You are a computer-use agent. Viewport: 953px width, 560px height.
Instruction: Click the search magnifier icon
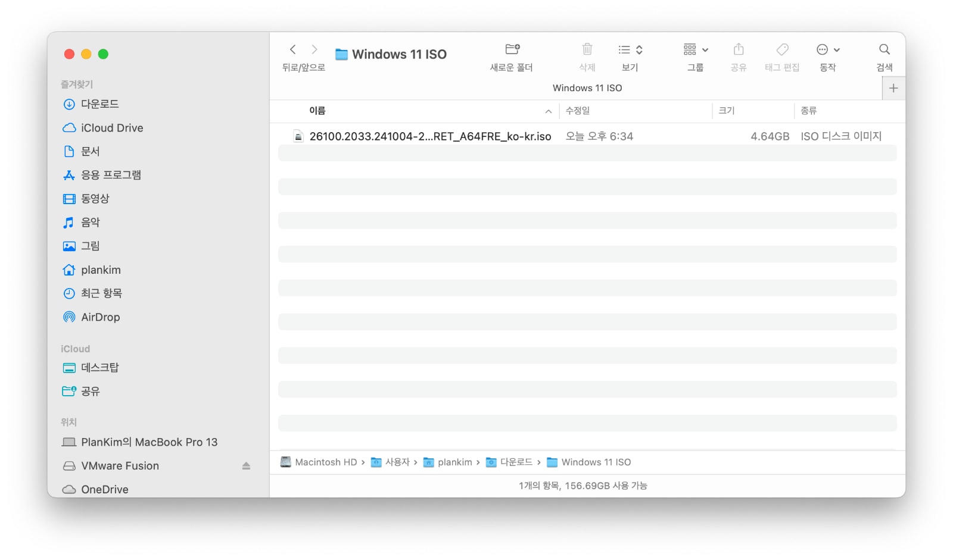click(x=885, y=49)
